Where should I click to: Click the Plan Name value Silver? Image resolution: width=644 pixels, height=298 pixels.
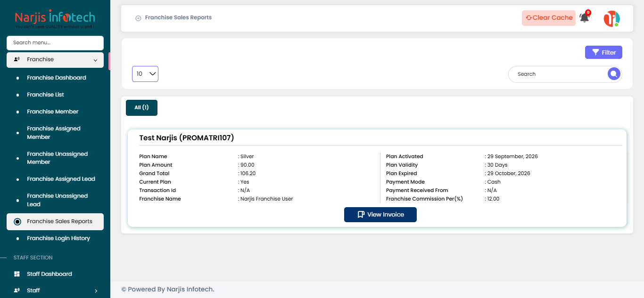[x=247, y=156]
